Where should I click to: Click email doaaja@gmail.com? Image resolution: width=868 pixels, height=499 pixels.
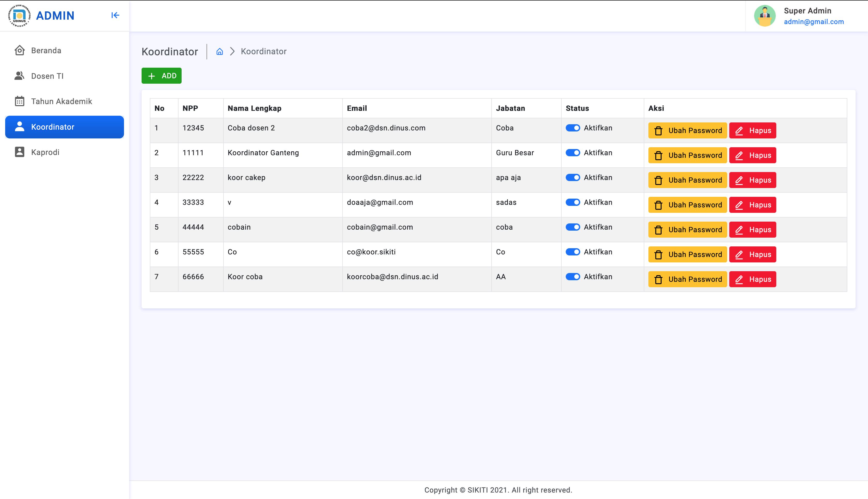tap(380, 202)
